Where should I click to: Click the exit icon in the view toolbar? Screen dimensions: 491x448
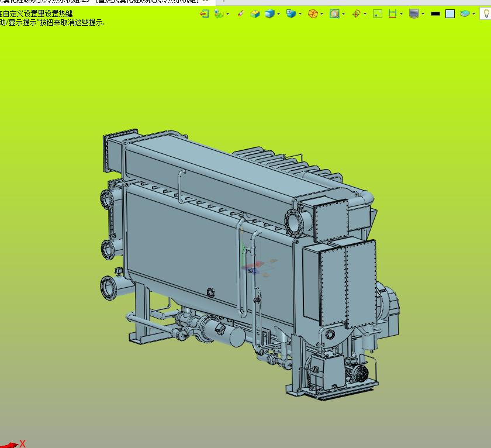click(x=204, y=13)
